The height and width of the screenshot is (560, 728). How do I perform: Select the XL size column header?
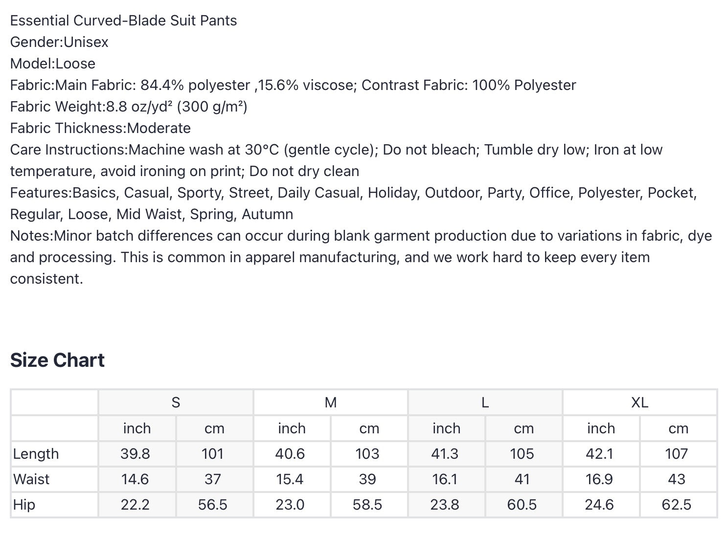click(639, 403)
